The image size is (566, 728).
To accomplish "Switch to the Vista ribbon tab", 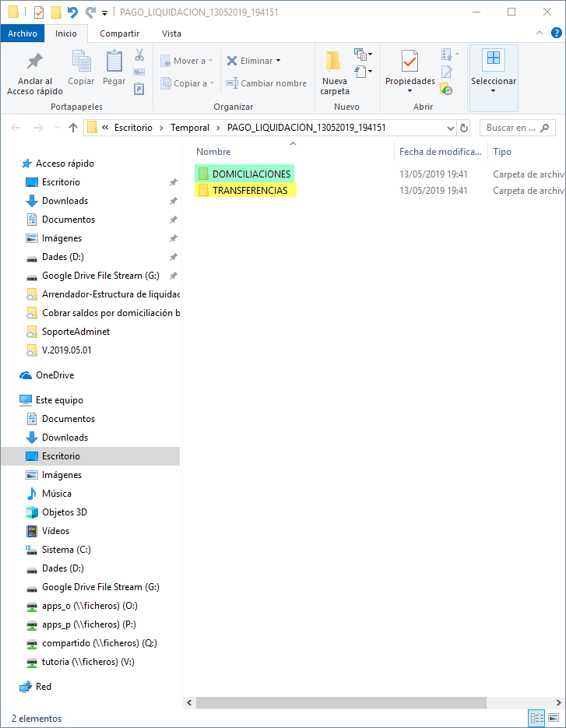I will pos(171,33).
